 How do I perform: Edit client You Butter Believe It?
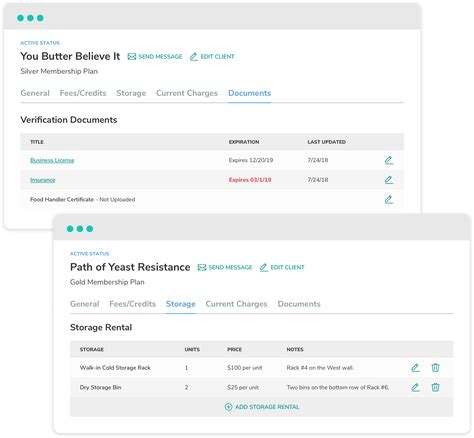tap(212, 57)
